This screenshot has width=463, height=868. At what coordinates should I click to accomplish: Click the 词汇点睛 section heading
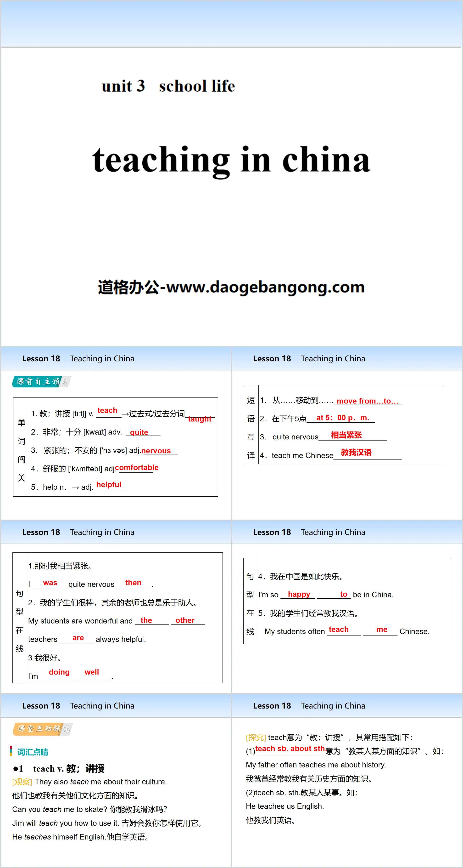(x=33, y=752)
